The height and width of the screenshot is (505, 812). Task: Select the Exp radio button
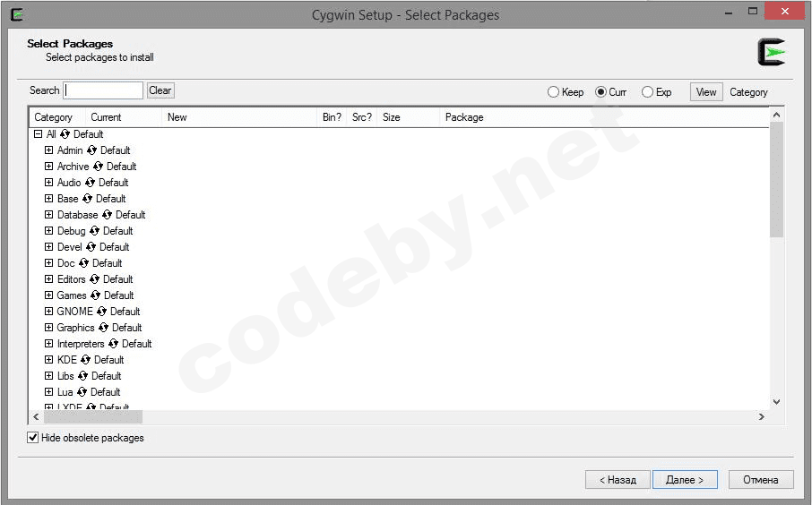click(x=647, y=91)
